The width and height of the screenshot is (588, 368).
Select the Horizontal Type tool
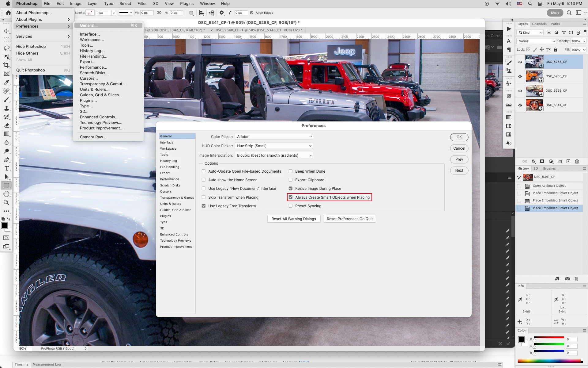(6, 168)
